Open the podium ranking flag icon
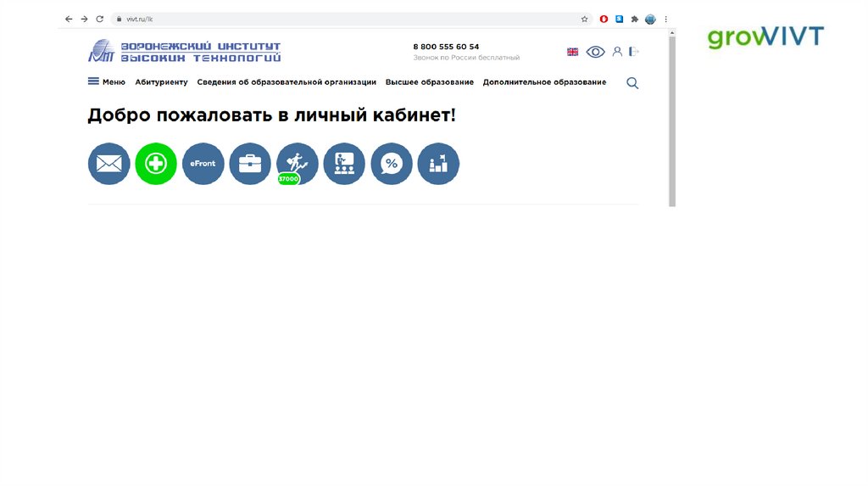The height and width of the screenshot is (487, 868). point(438,164)
